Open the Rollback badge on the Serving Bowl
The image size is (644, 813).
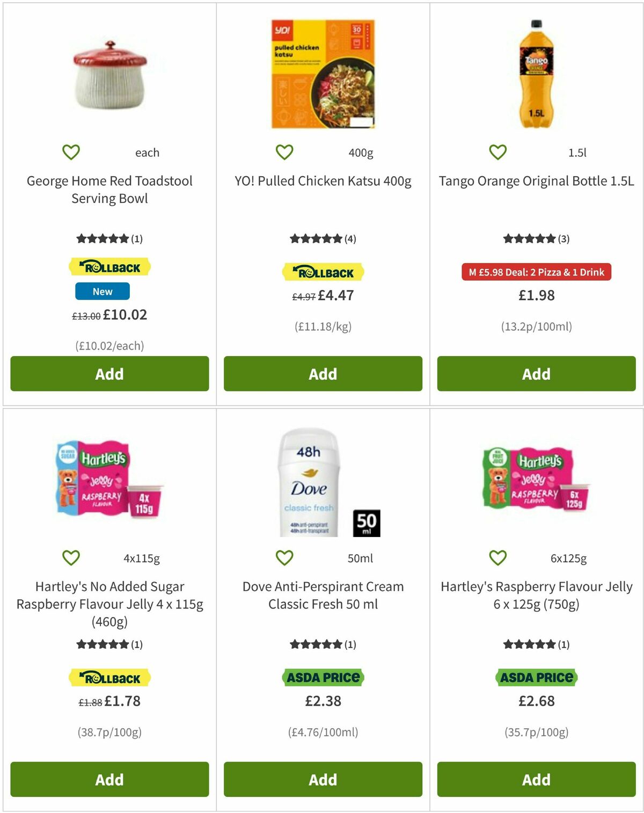(x=108, y=266)
